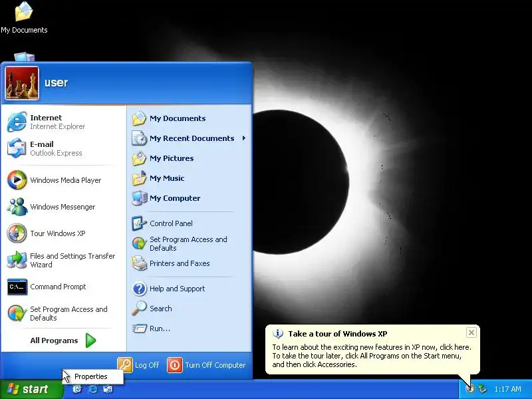Open My Documents desktop icon
Screen dimensions: 532x399
[x=24, y=11]
